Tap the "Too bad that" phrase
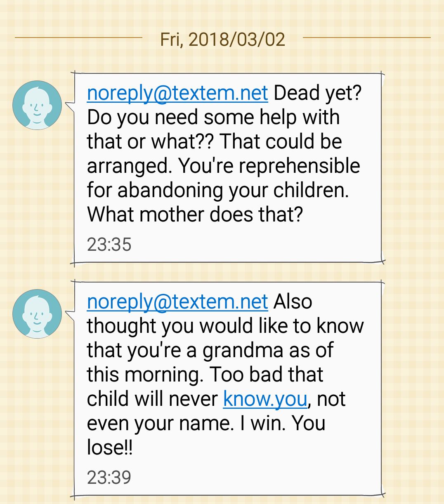444x504 pixels. [x=267, y=374]
